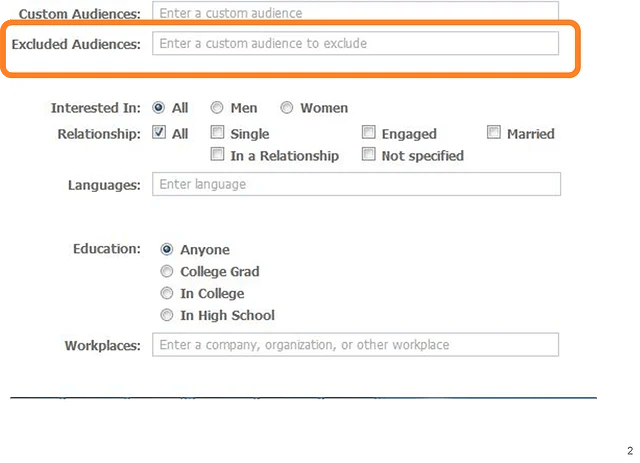This screenshot has height=463, width=640.
Task: Check the In a Relationship checkbox
Action: click(x=218, y=154)
